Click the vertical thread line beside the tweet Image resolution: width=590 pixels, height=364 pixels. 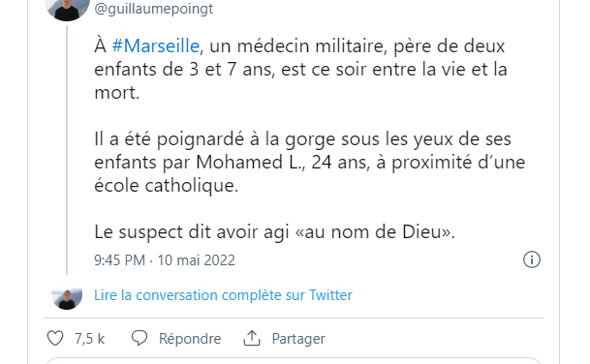(67, 150)
